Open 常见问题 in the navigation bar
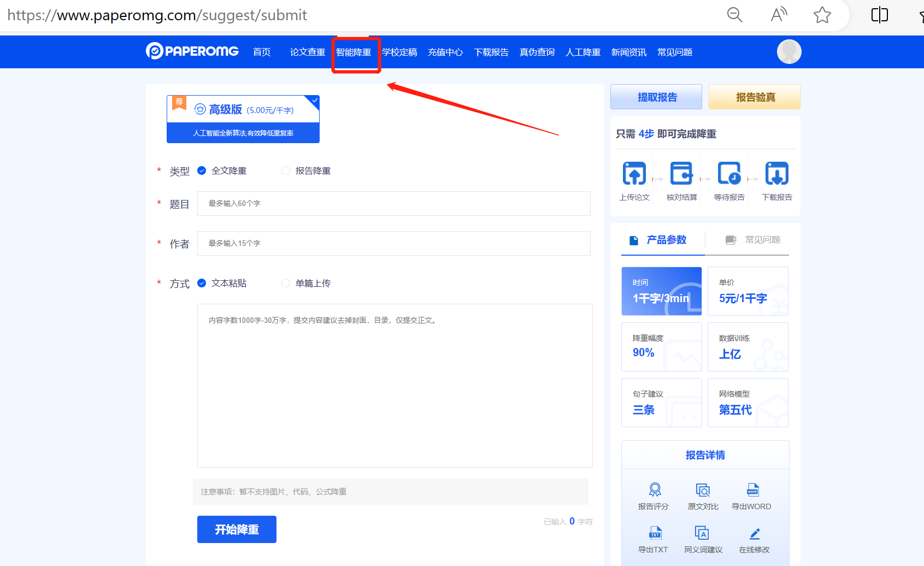924x566 pixels. (675, 52)
